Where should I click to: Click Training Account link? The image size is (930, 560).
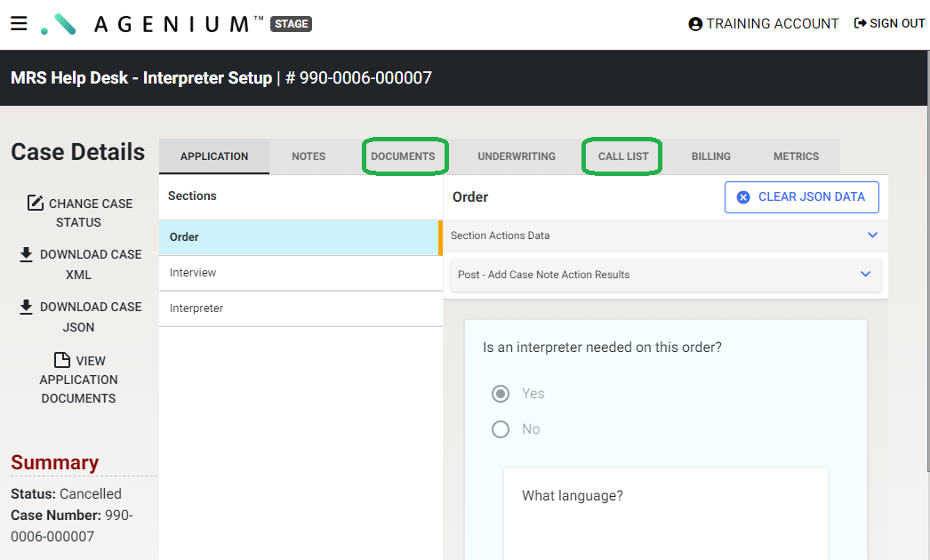coord(764,24)
